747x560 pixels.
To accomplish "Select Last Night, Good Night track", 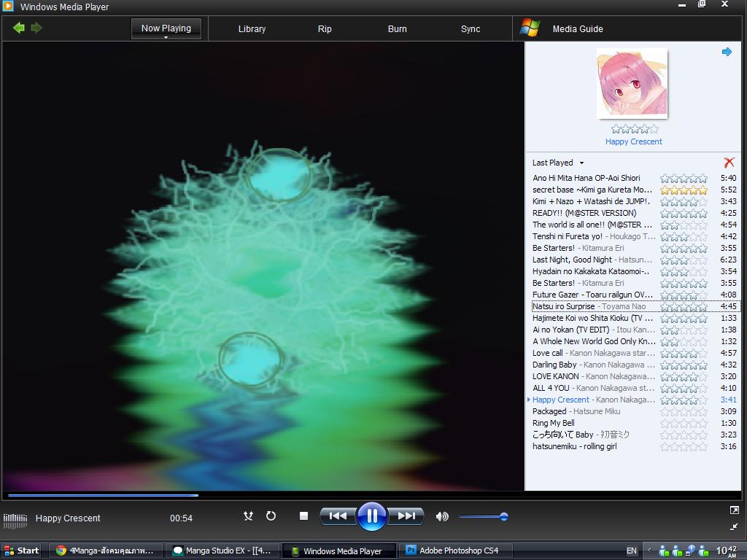I will [634, 260].
